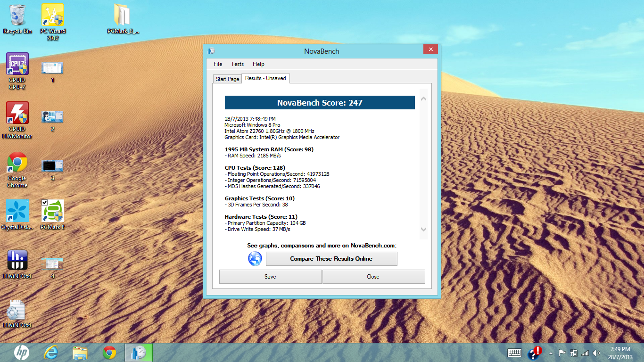The image size is (644, 362).
Task: Open File Explorer from taskbar
Action: (x=80, y=353)
